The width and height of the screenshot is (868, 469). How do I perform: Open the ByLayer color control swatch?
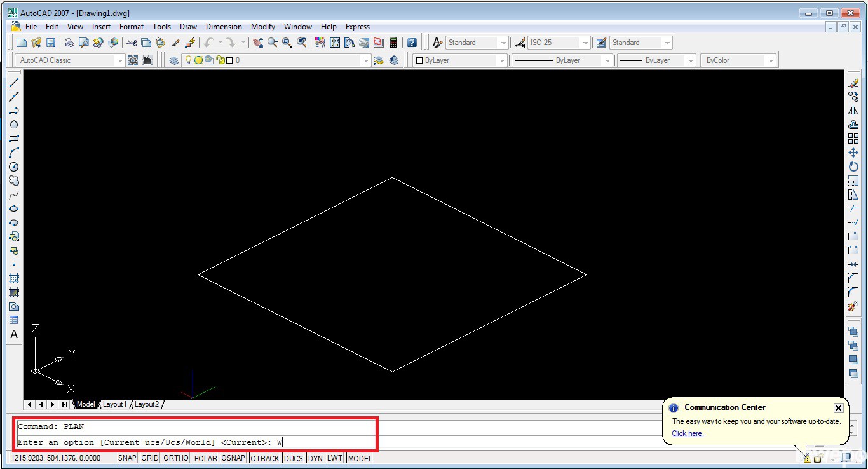pos(459,60)
